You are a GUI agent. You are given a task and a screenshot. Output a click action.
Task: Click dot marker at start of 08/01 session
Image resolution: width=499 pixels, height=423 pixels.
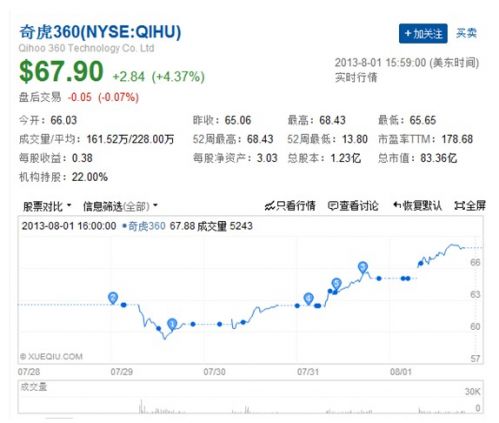(x=421, y=264)
